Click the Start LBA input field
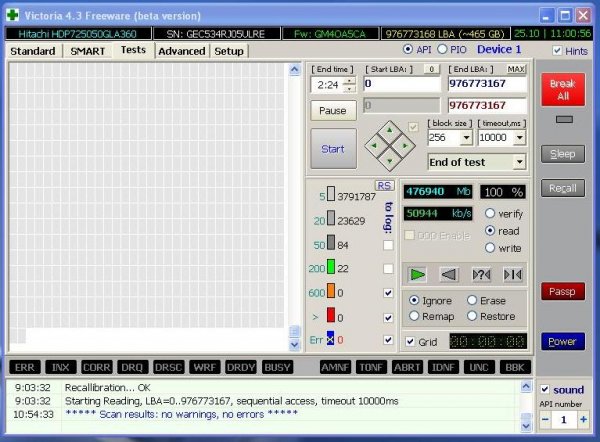The width and height of the screenshot is (600, 442). point(401,84)
